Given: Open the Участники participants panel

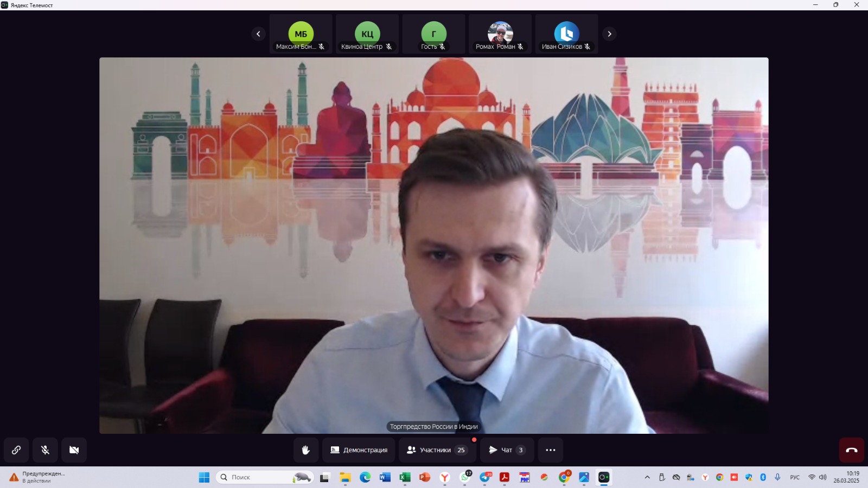Looking at the screenshot, I should 437,450.
